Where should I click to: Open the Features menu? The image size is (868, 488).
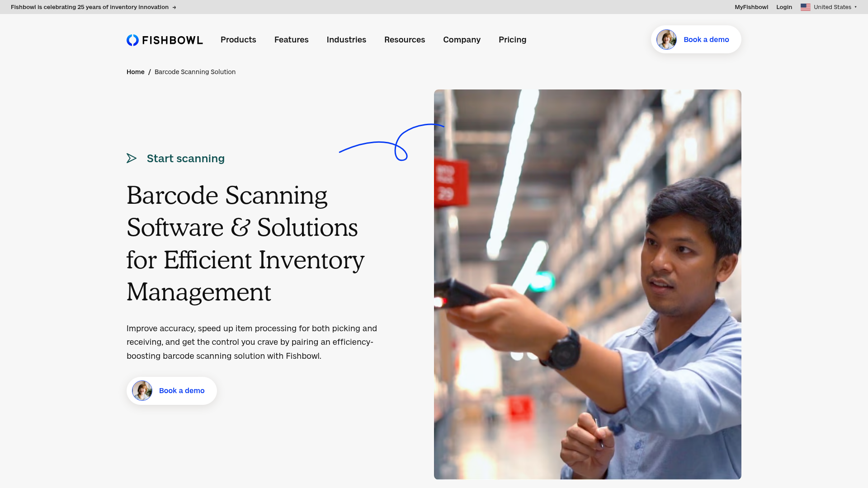[x=292, y=40]
